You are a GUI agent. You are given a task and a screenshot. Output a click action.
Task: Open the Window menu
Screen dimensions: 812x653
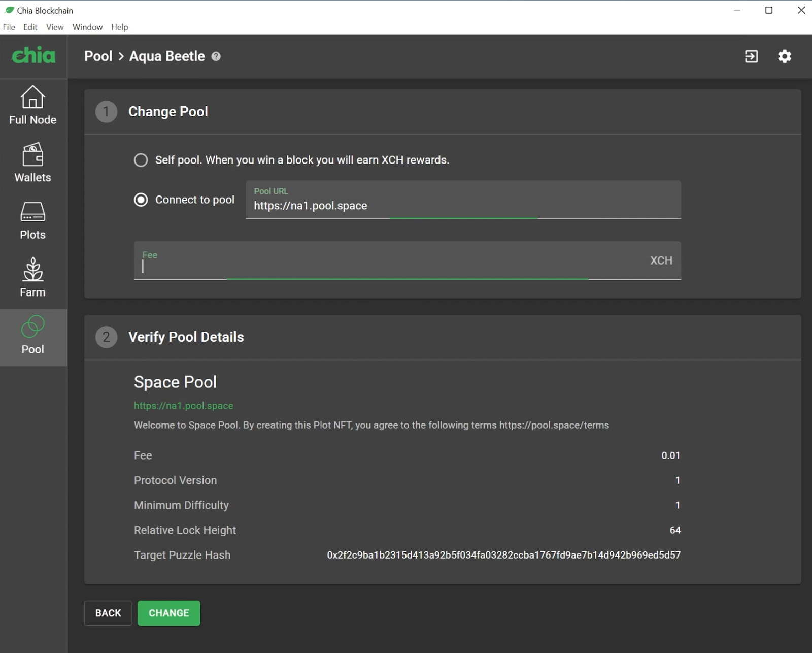click(87, 27)
